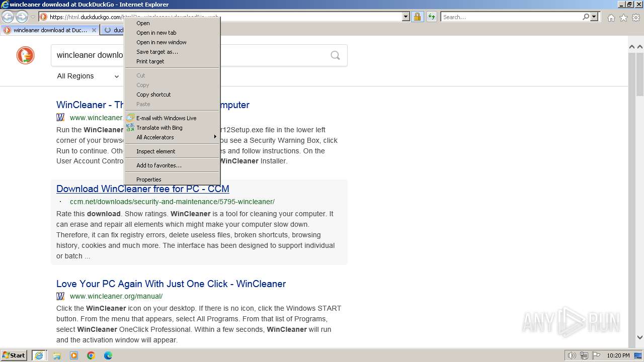Switch to the second loading tab
The width and height of the screenshot is (644, 362).
tap(112, 30)
